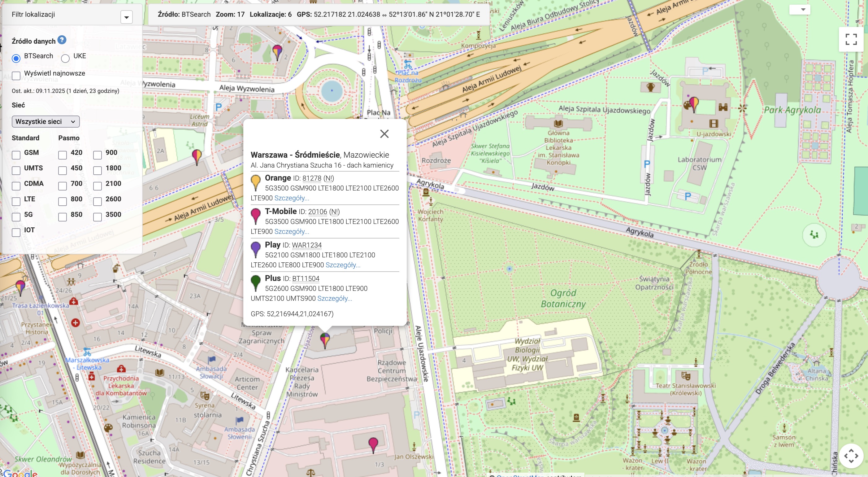Viewport: 868px width, 477px height.
Task: Click the fullscreen map toggle icon
Action: pos(851,39)
